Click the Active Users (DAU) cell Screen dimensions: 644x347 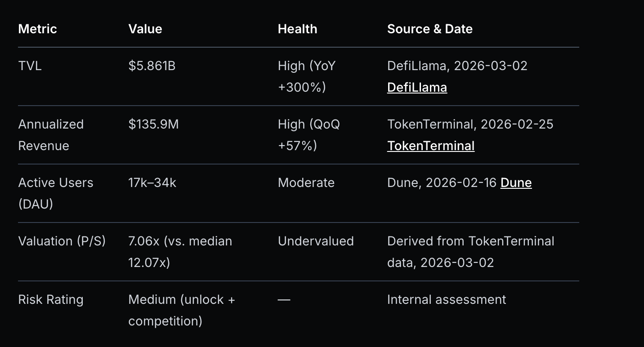[x=55, y=193]
